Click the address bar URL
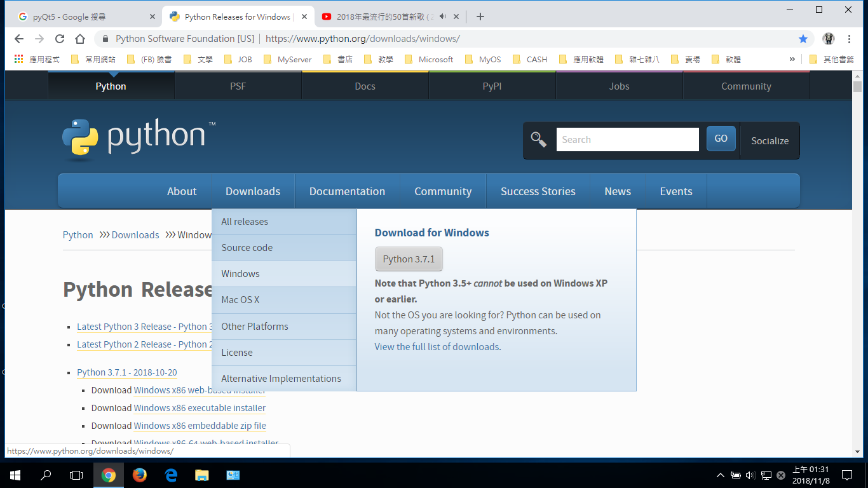The width and height of the screenshot is (868, 488). pyautogui.click(x=362, y=39)
